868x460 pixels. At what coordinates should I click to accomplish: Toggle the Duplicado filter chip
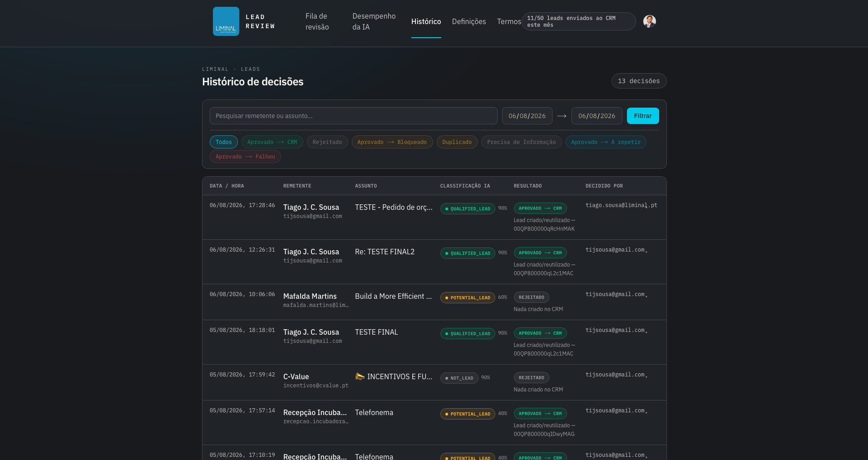click(457, 142)
